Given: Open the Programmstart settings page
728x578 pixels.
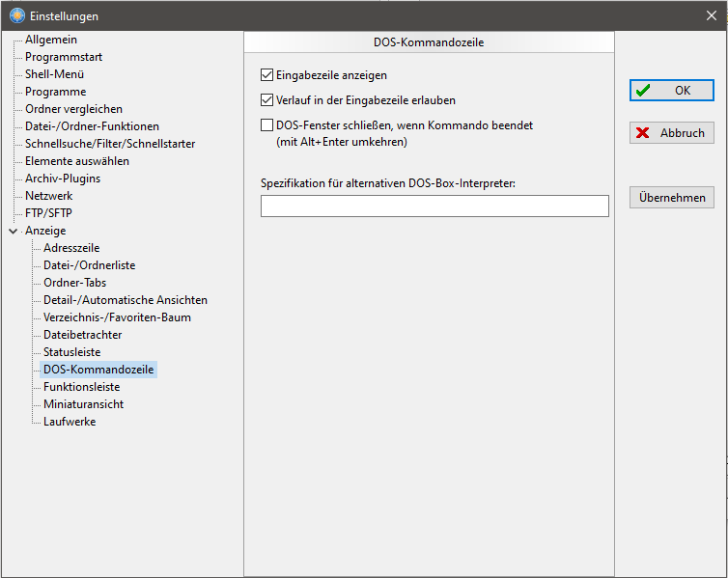Looking at the screenshot, I should click(x=64, y=57).
